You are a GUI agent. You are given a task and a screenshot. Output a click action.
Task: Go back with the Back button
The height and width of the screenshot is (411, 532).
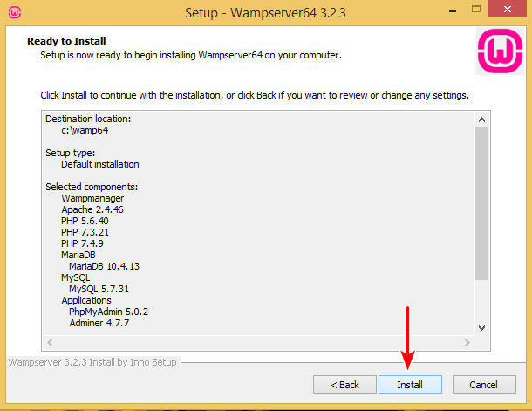click(344, 385)
